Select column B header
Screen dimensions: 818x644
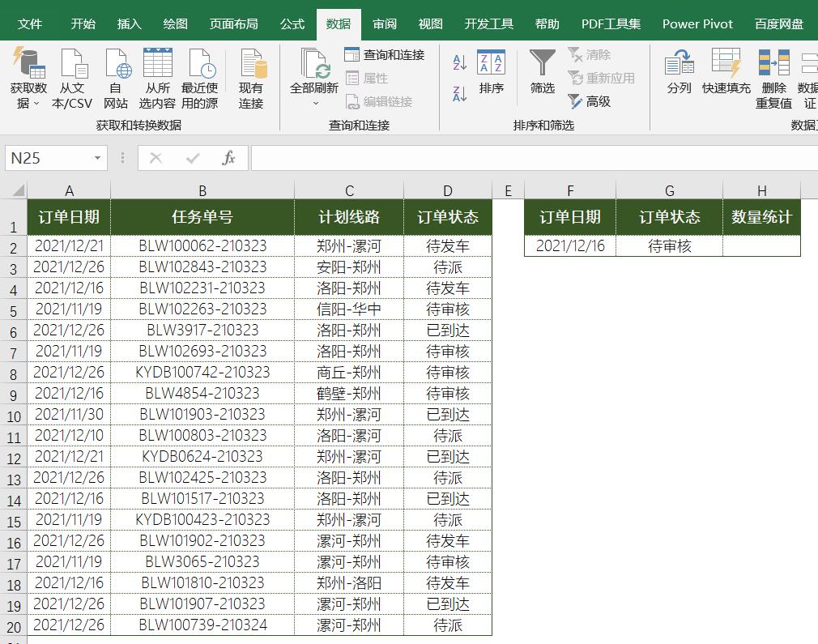(202, 190)
